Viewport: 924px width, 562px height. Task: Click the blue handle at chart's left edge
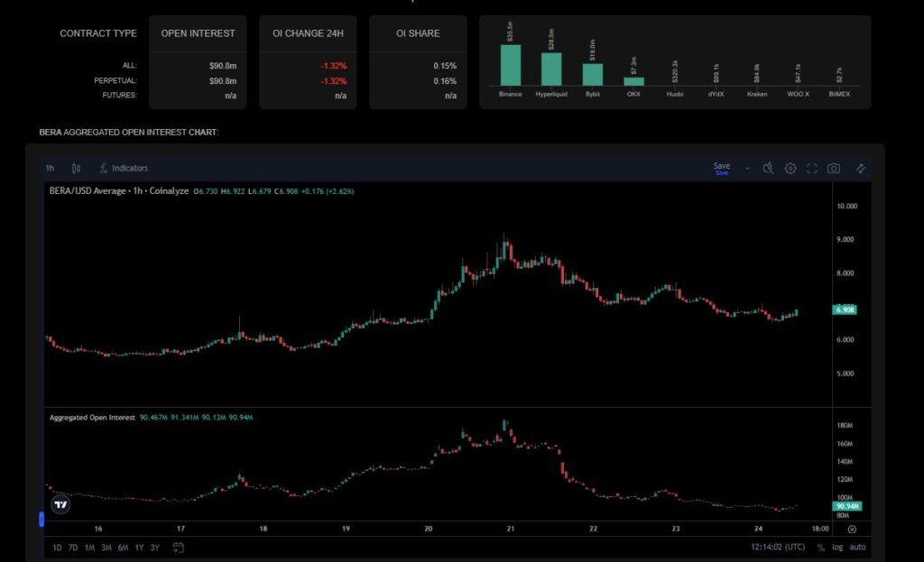point(42,519)
